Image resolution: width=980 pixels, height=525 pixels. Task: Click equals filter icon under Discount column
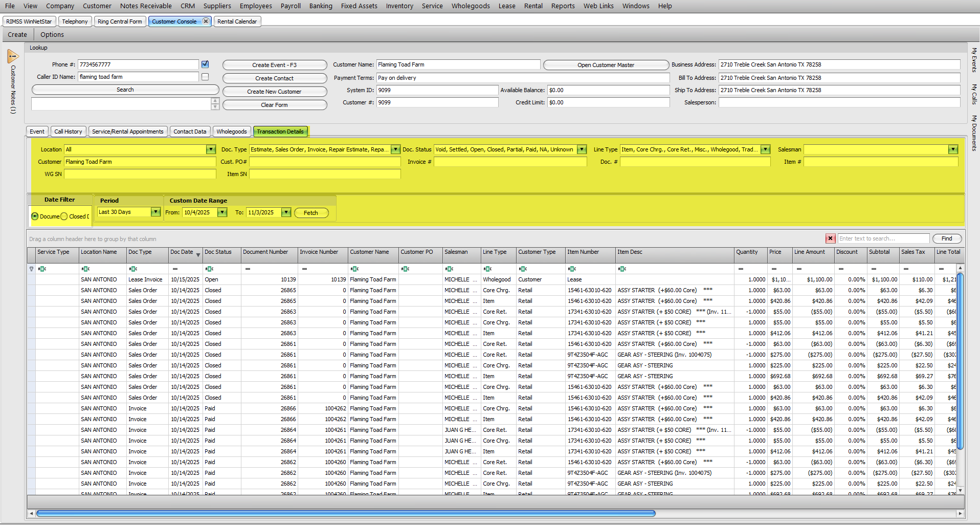click(x=841, y=269)
